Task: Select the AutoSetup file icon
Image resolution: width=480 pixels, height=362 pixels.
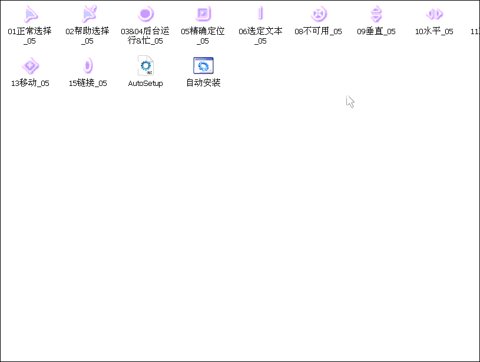Action: point(146,66)
